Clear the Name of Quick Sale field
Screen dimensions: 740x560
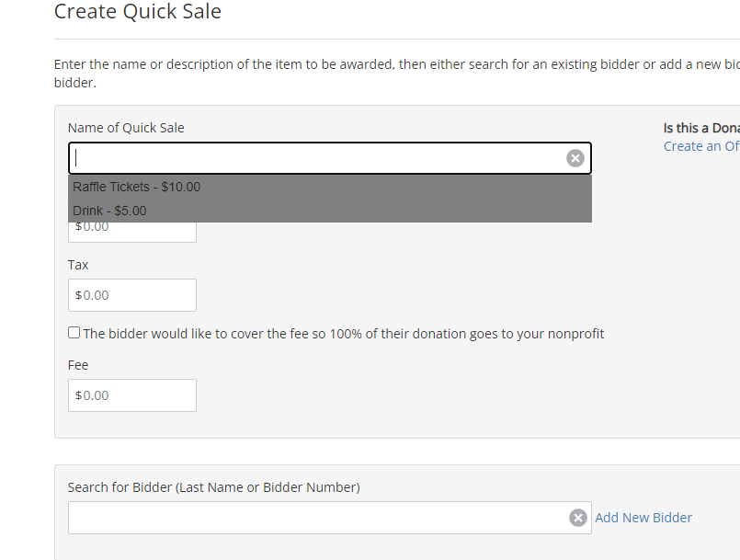[x=575, y=158]
